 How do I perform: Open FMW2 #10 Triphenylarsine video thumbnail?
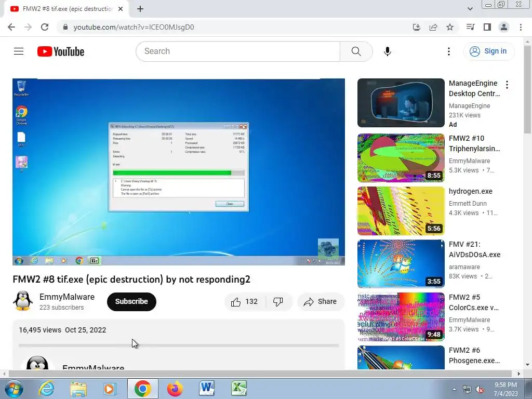click(x=401, y=158)
